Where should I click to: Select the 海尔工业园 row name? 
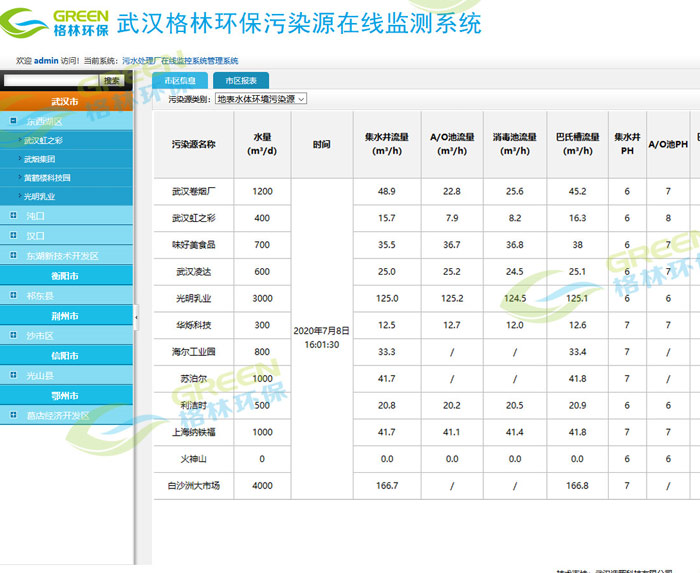pos(194,352)
